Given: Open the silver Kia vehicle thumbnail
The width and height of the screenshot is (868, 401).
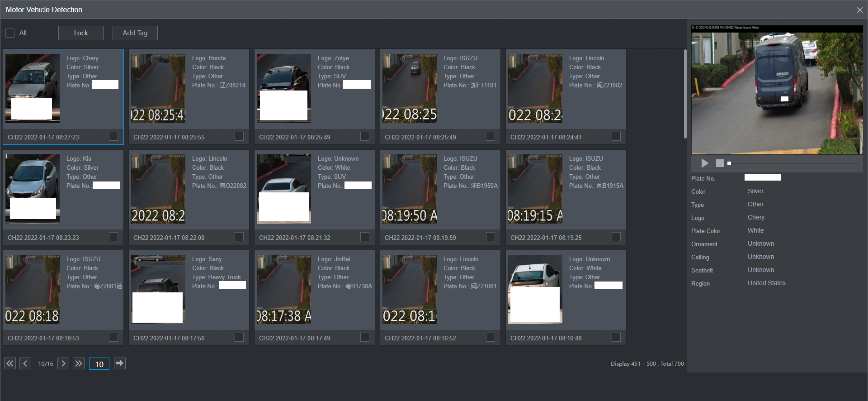Looking at the screenshot, I should click(x=33, y=188).
